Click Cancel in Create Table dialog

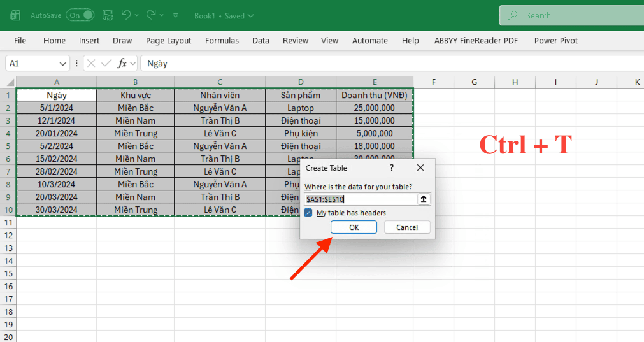[x=407, y=227]
